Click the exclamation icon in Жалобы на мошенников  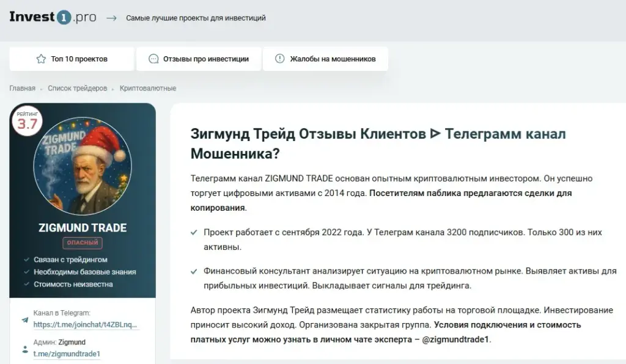[280, 59]
